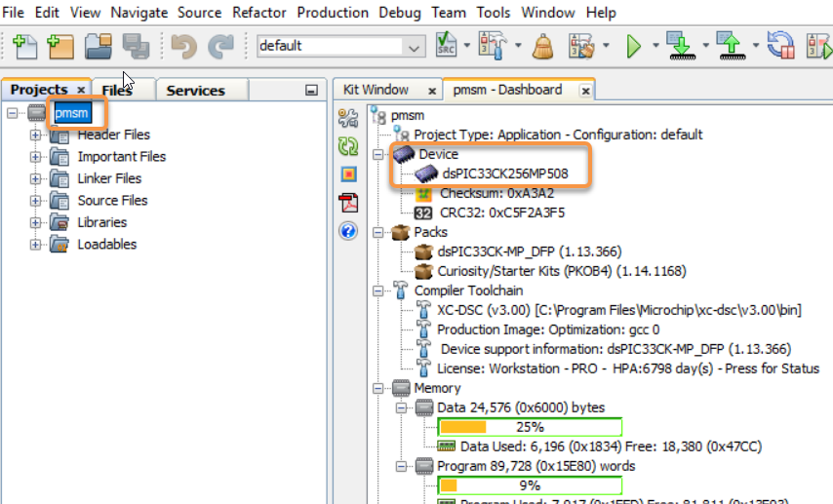Click License Workstation PRO Press for Status

(627, 368)
